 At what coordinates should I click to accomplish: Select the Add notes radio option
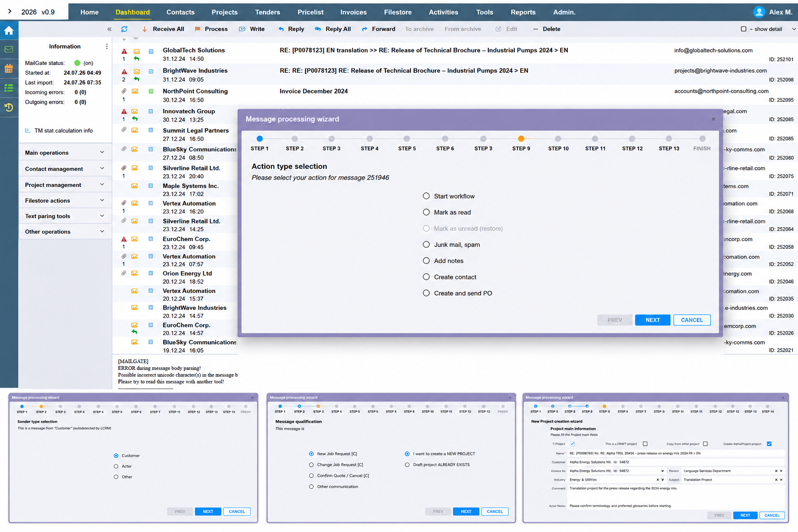tap(426, 260)
